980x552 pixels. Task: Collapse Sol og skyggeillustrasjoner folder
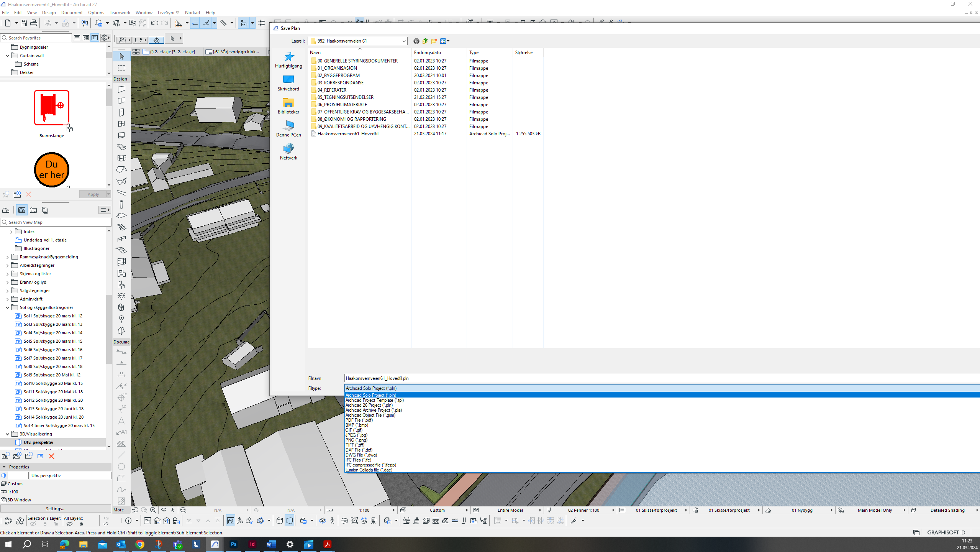click(x=7, y=307)
